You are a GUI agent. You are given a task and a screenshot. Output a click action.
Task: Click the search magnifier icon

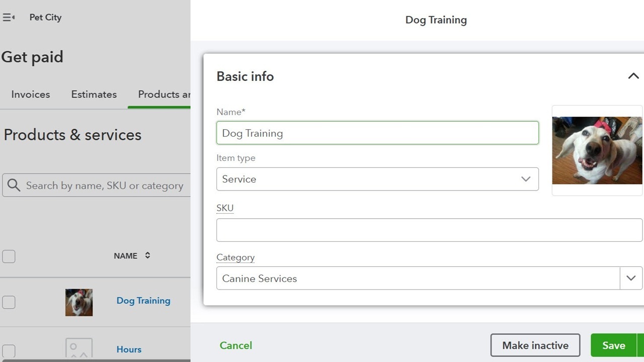(14, 186)
